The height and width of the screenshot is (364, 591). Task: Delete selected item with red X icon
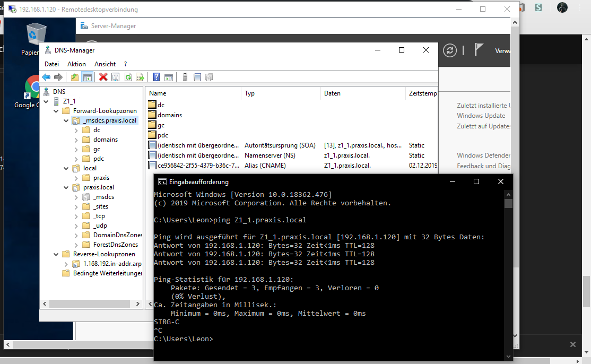[103, 77]
